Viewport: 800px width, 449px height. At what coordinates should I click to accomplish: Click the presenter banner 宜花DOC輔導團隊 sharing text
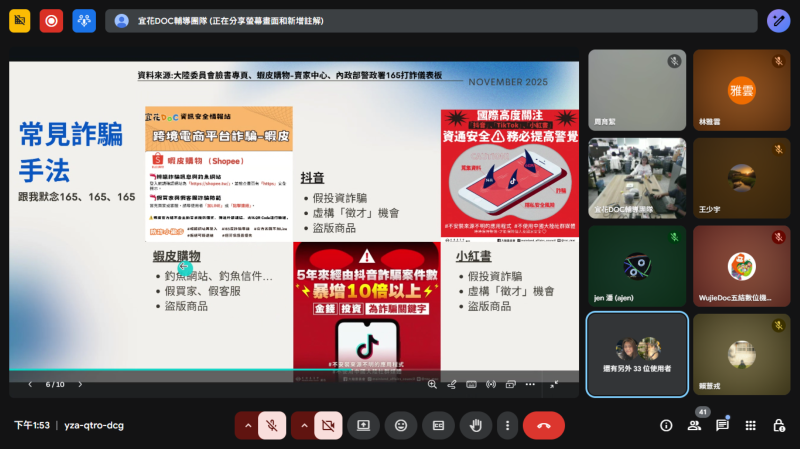[x=231, y=21]
